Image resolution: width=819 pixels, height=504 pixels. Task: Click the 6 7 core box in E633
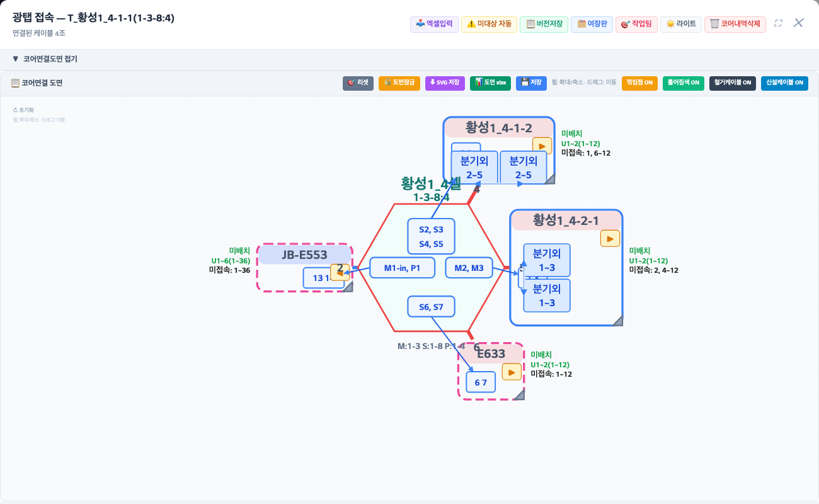tap(481, 382)
